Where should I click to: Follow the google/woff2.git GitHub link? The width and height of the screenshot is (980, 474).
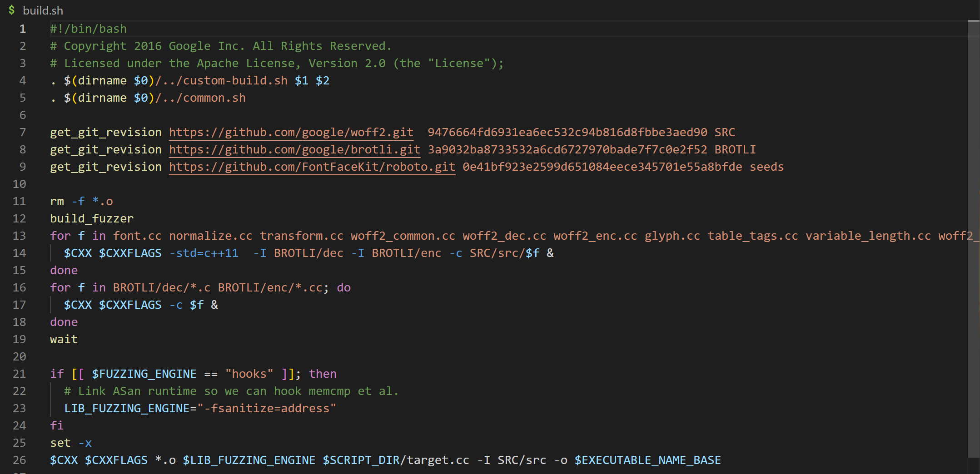tap(291, 132)
